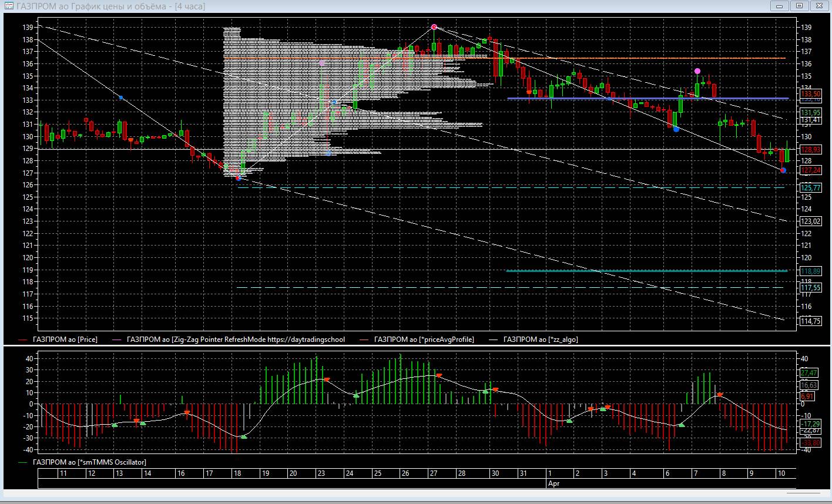Click the red -33,80 oscillator value label

pyautogui.click(x=811, y=443)
